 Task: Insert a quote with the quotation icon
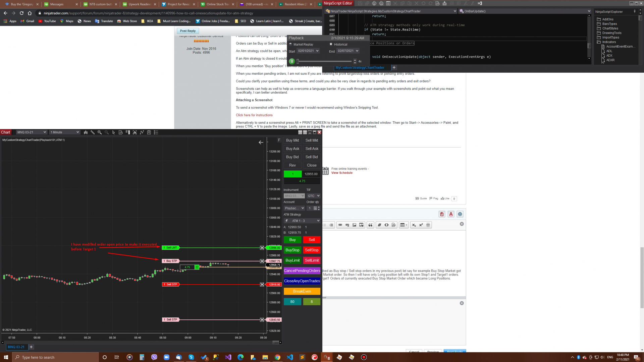click(370, 225)
